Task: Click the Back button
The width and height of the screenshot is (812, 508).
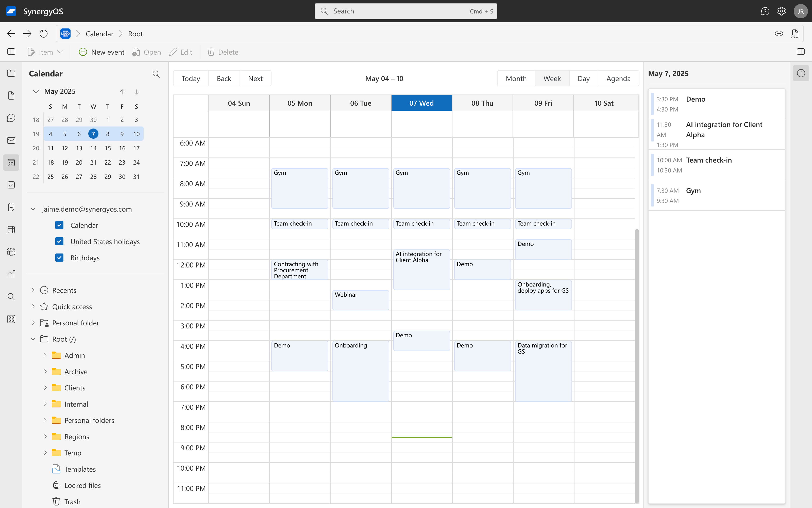Action: 224,78
